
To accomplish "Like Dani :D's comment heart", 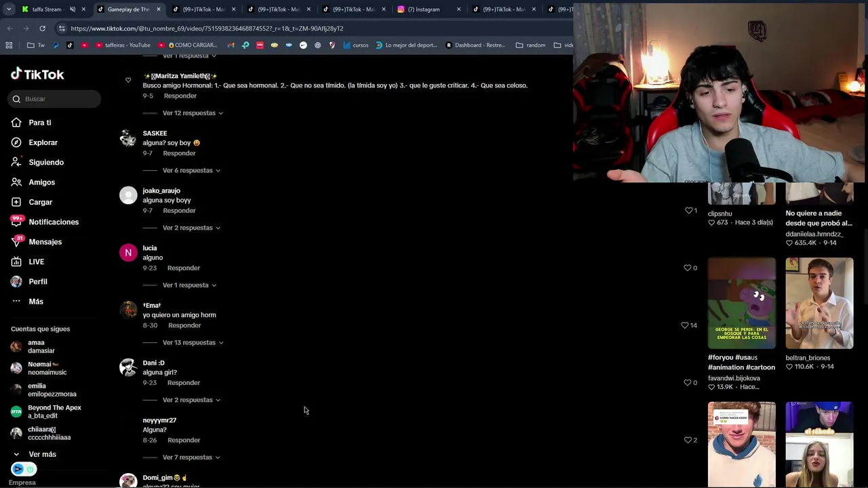I will [688, 382].
